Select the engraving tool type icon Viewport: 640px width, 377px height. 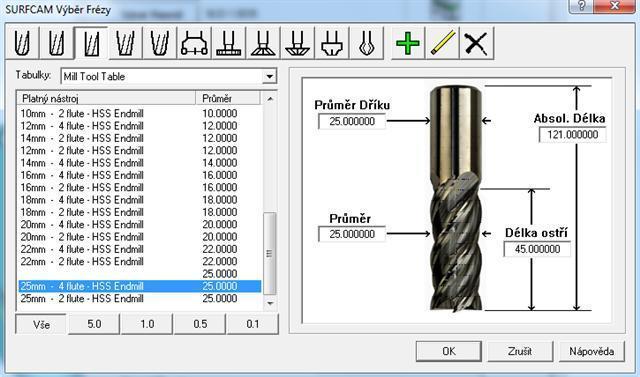366,43
